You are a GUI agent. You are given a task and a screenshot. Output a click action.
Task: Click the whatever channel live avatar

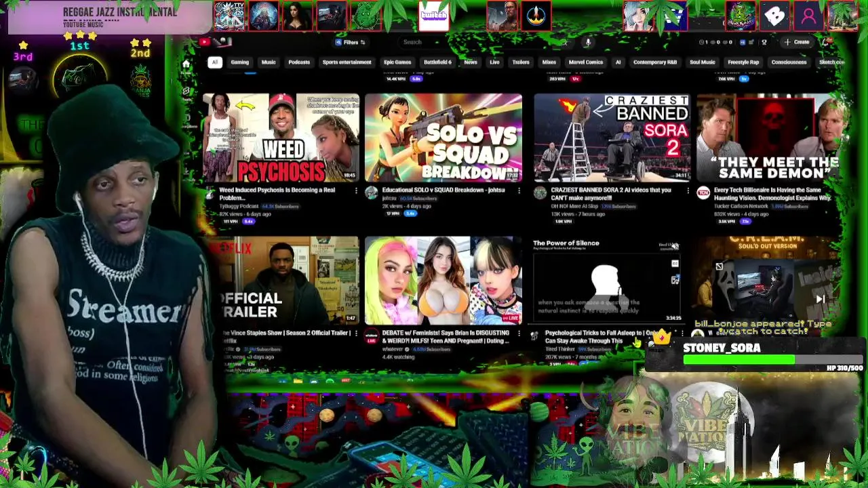point(371,336)
